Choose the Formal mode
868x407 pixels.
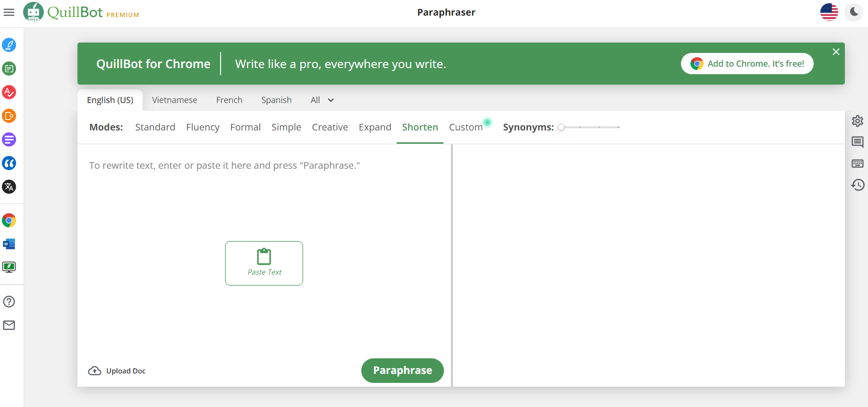(x=246, y=127)
